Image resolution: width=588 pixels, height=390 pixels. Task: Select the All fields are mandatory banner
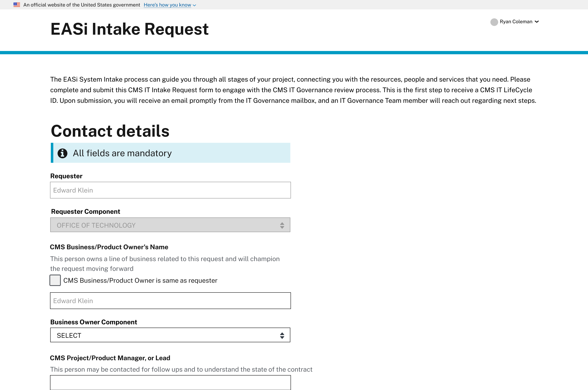point(170,153)
